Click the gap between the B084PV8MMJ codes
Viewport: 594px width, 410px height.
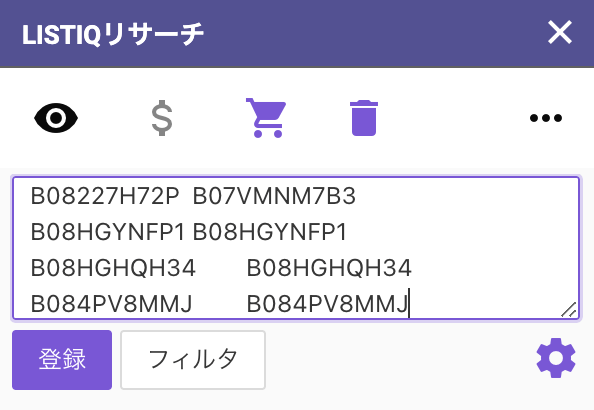pyautogui.click(x=219, y=304)
